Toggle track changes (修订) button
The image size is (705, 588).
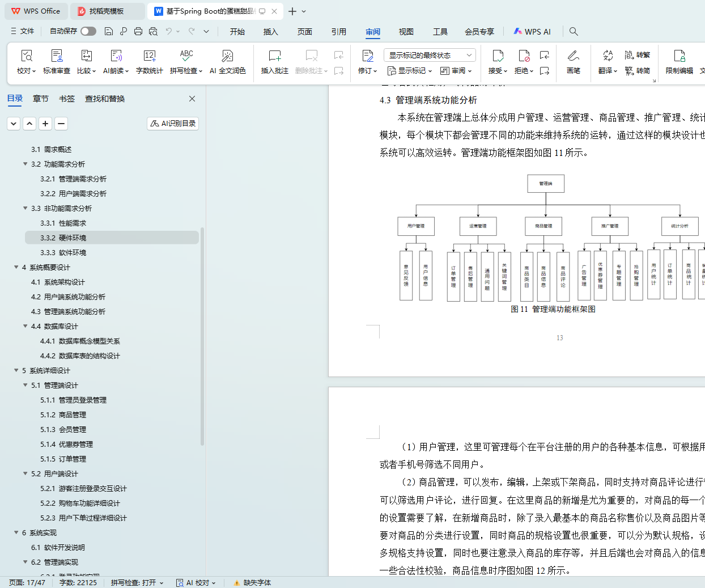pyautogui.click(x=367, y=56)
